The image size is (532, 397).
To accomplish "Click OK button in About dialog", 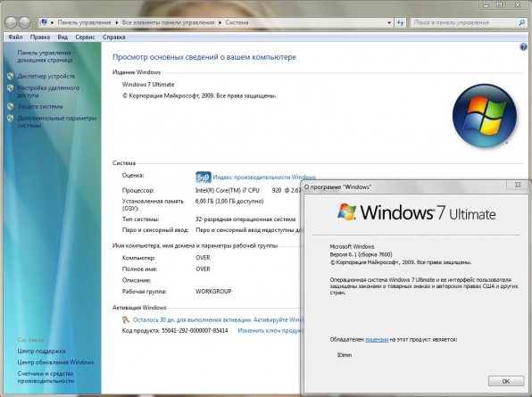I will 506,381.
